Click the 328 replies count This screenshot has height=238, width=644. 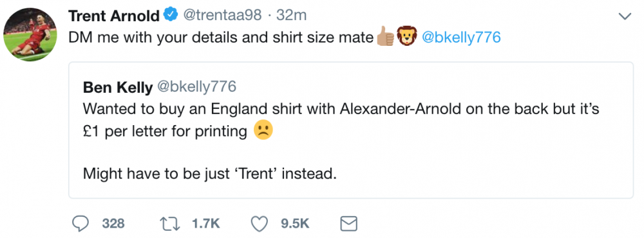point(113,224)
